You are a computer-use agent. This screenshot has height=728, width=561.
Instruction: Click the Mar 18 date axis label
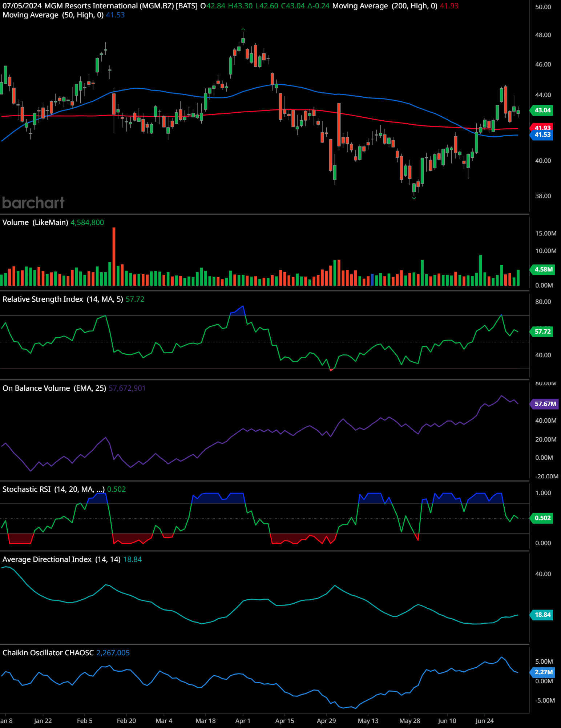[206, 721]
